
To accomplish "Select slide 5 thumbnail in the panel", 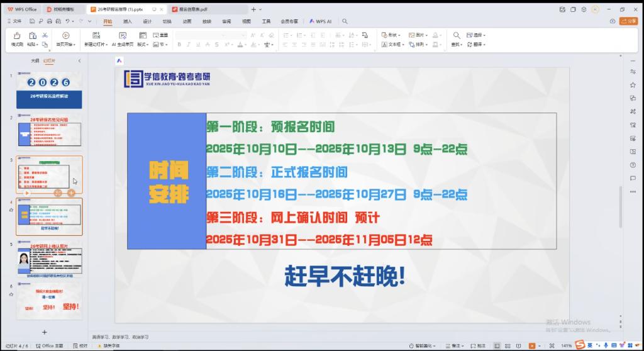I will (x=49, y=260).
